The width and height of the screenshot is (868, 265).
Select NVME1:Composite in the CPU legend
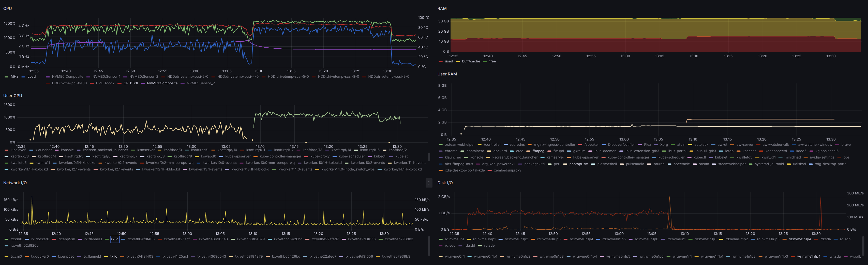(x=162, y=83)
